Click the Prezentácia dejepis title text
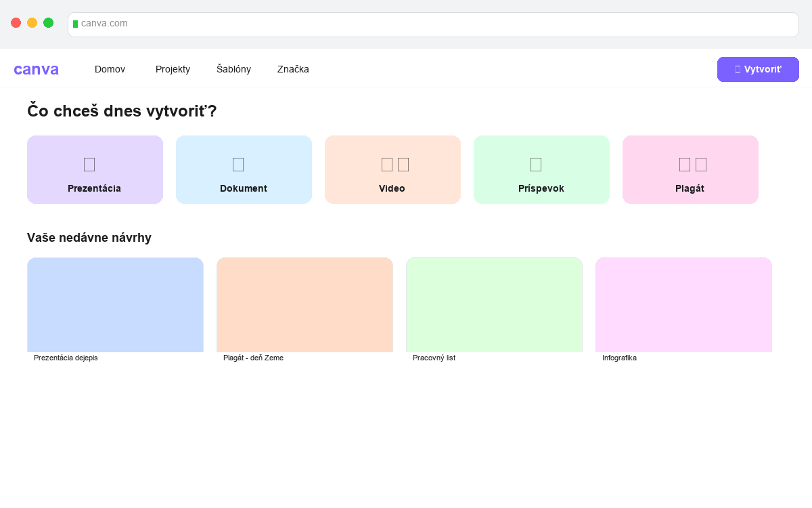This screenshot has width=812, height=508. tap(66, 358)
